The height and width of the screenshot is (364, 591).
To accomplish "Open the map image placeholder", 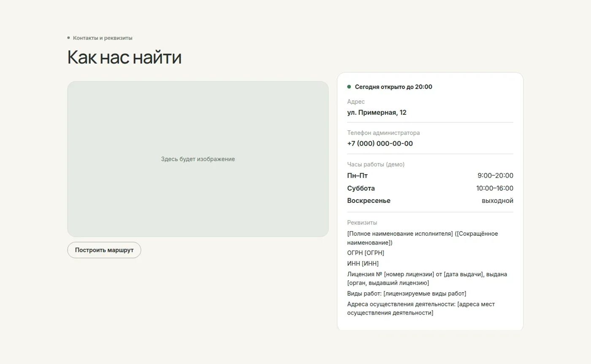I will [198, 159].
